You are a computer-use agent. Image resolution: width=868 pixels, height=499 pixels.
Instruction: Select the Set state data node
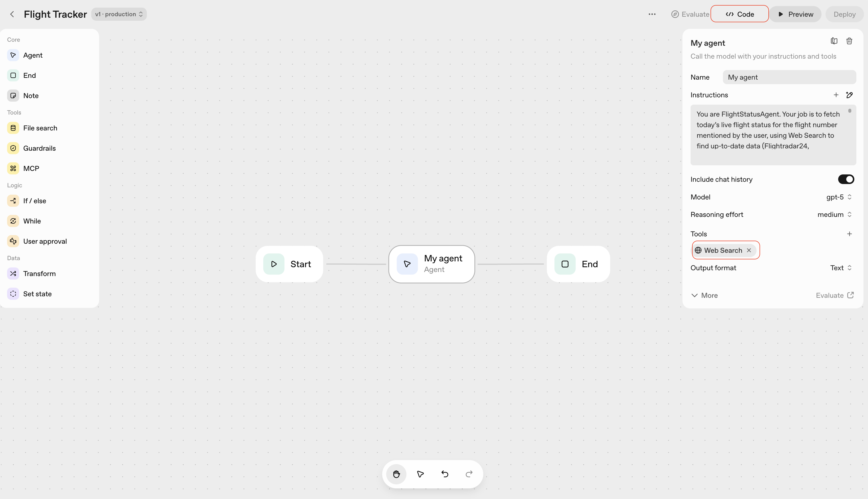click(37, 294)
